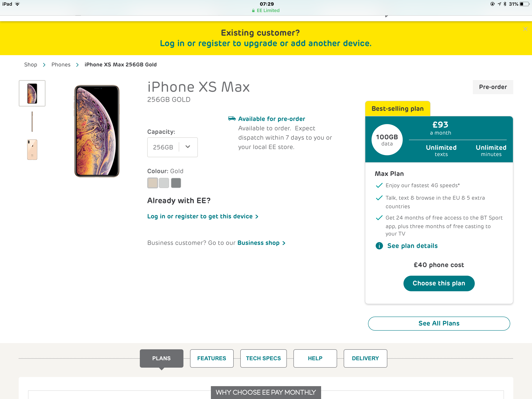Tap the chevron after Shop breadcrumb
The image size is (532, 399).
[x=44, y=65]
